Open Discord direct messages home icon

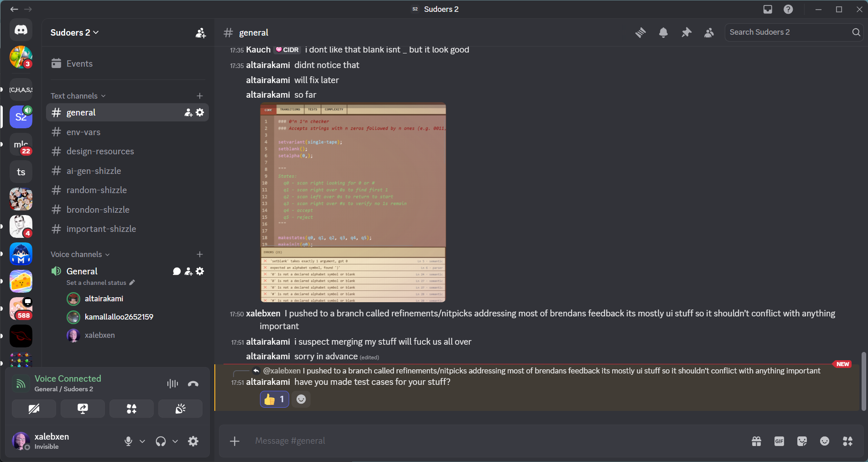[21, 30]
